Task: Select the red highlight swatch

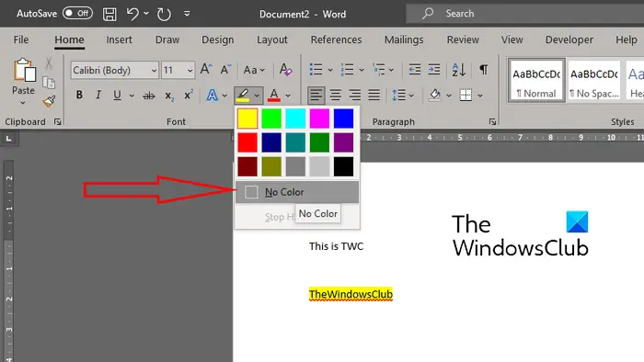Action: [x=247, y=142]
